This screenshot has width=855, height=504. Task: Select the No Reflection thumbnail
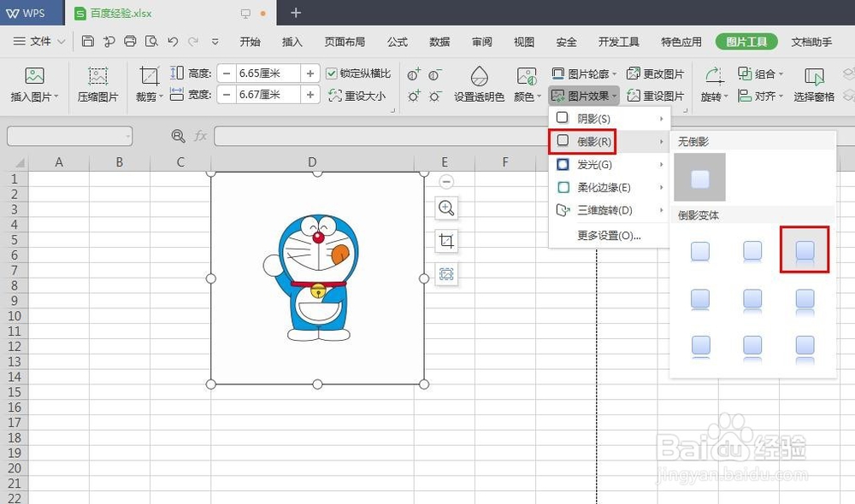pos(699,178)
